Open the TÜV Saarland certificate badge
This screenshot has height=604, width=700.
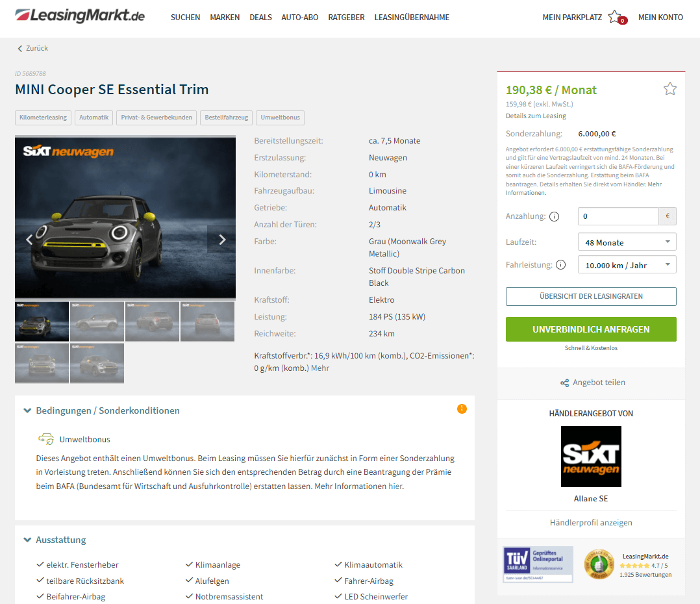coord(538,564)
